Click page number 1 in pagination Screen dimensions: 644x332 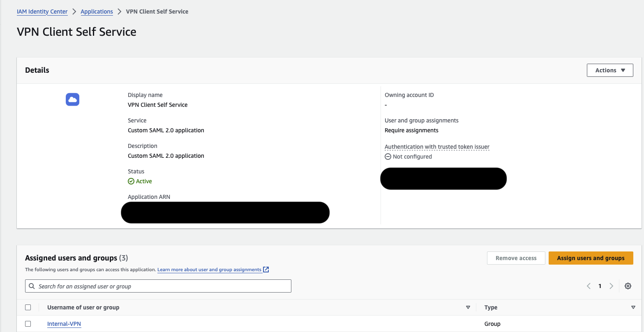pyautogui.click(x=600, y=286)
